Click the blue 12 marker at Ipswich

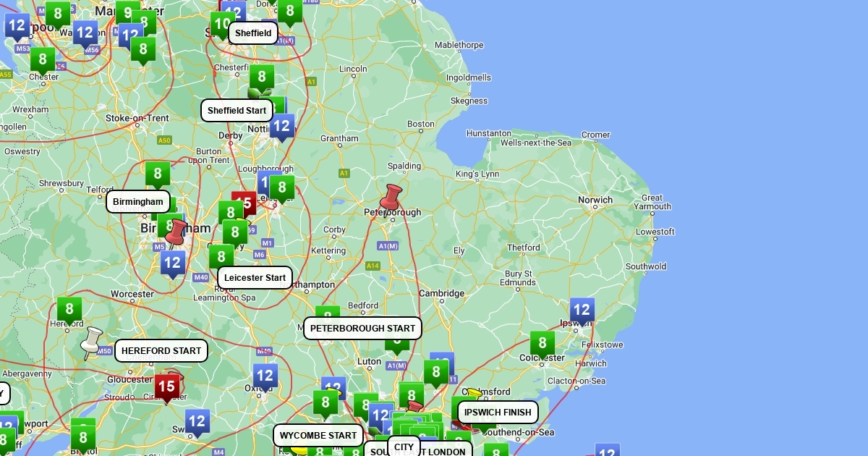click(x=582, y=310)
